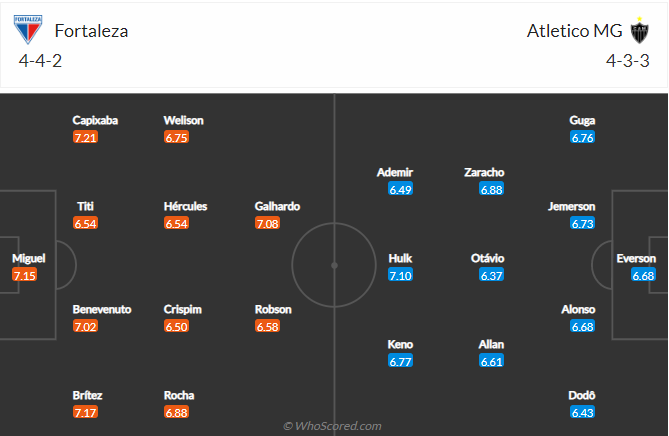Select Dodô in the Atletico defense
The width and height of the screenshot is (669, 436).
(x=582, y=395)
